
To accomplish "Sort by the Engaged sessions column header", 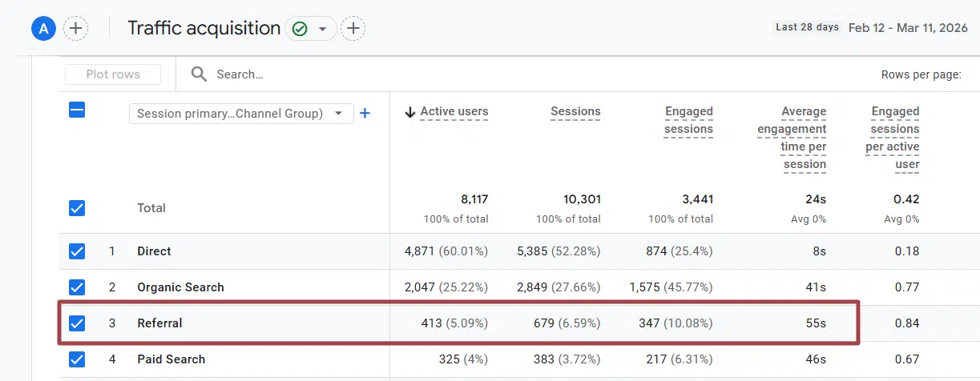I will 688,120.
